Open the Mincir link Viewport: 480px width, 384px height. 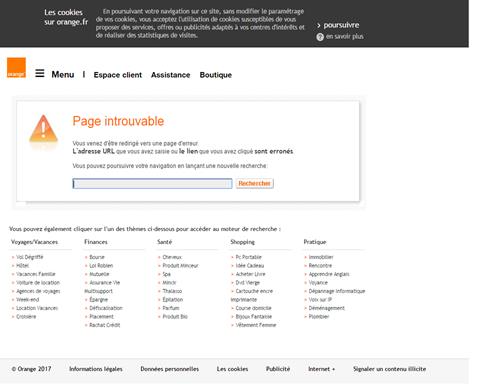(x=169, y=283)
